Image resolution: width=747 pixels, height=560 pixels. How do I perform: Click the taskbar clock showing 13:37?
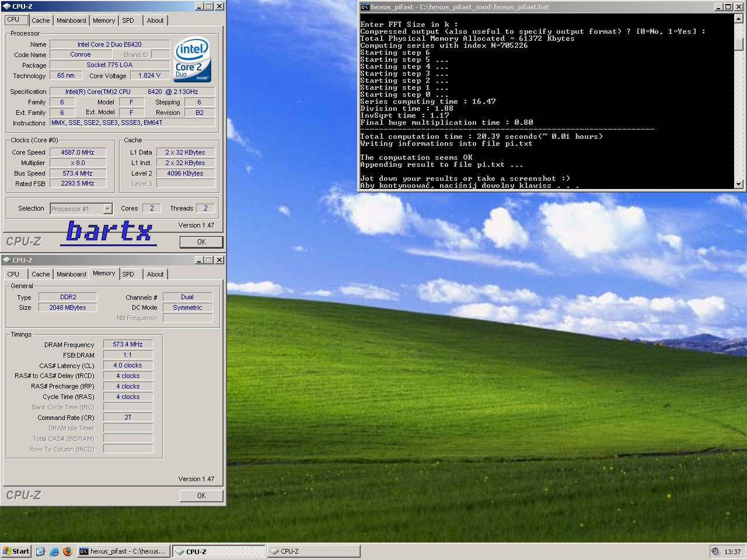[732, 551]
